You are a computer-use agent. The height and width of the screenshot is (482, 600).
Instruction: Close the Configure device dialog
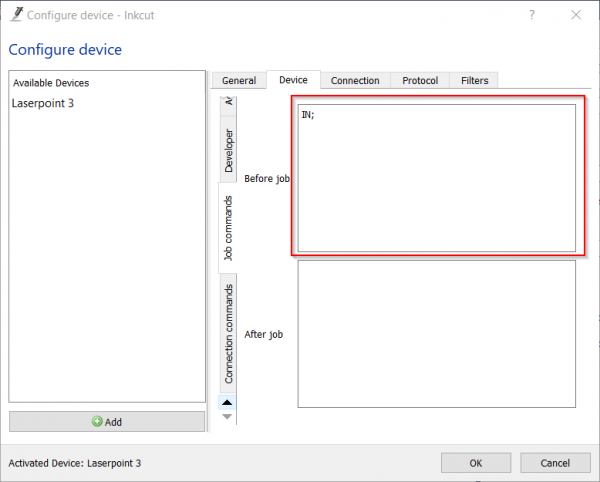click(x=576, y=15)
